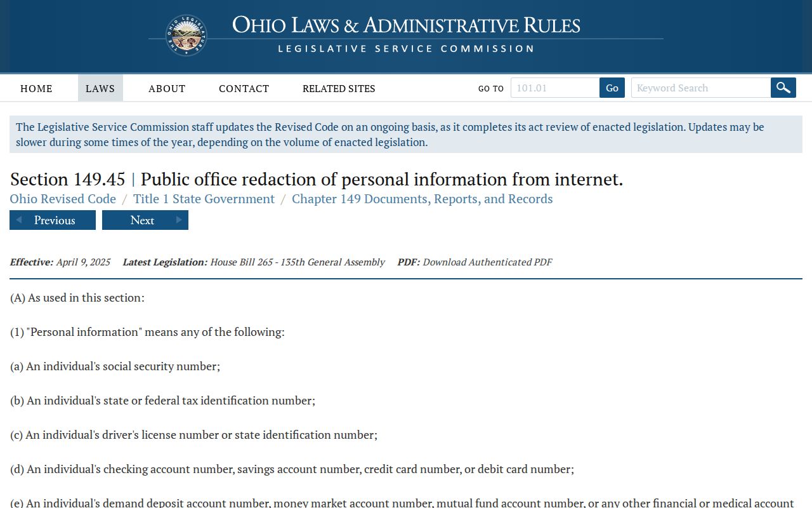
Task: Click the Ohio Legislature seal logo
Action: point(186,36)
